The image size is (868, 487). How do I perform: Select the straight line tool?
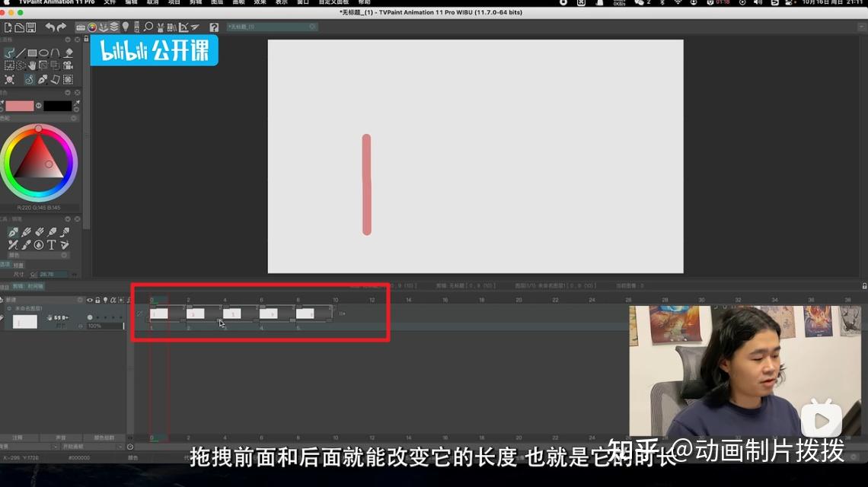click(x=21, y=53)
